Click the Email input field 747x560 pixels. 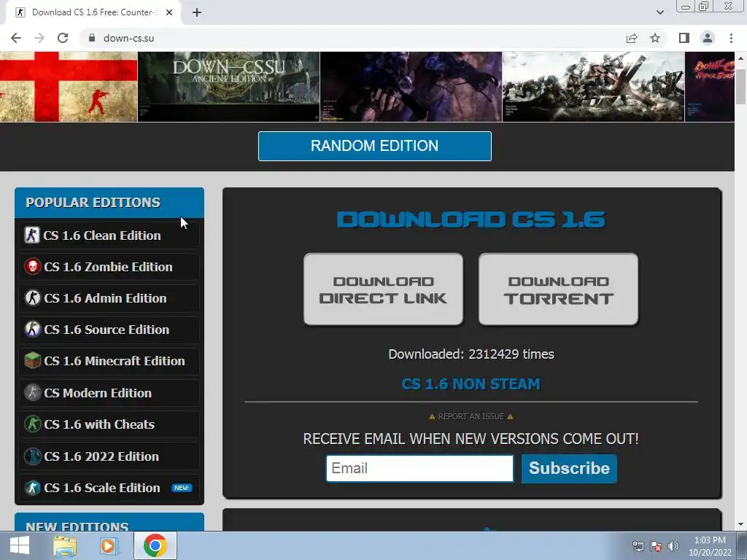coord(419,468)
